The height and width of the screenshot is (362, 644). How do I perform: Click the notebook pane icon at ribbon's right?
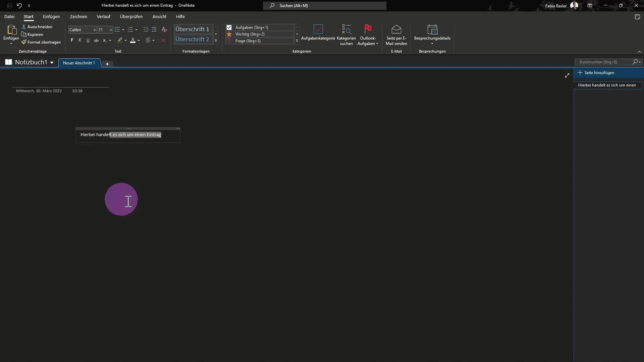[637, 17]
